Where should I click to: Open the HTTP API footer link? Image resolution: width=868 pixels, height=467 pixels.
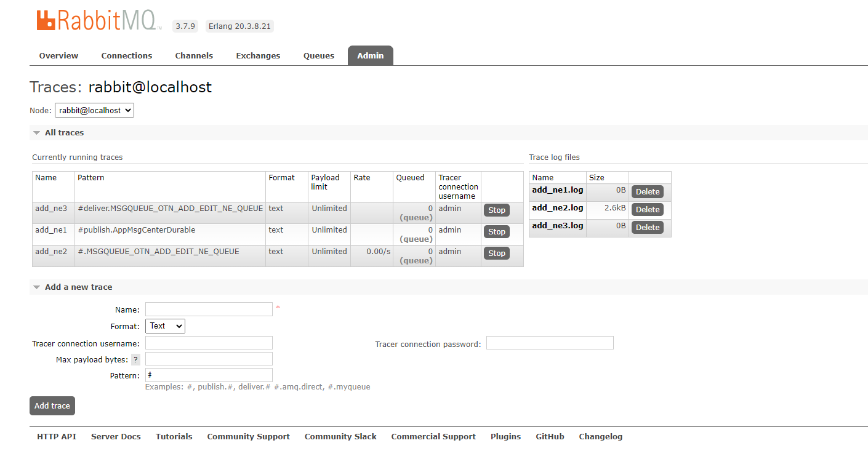57,437
